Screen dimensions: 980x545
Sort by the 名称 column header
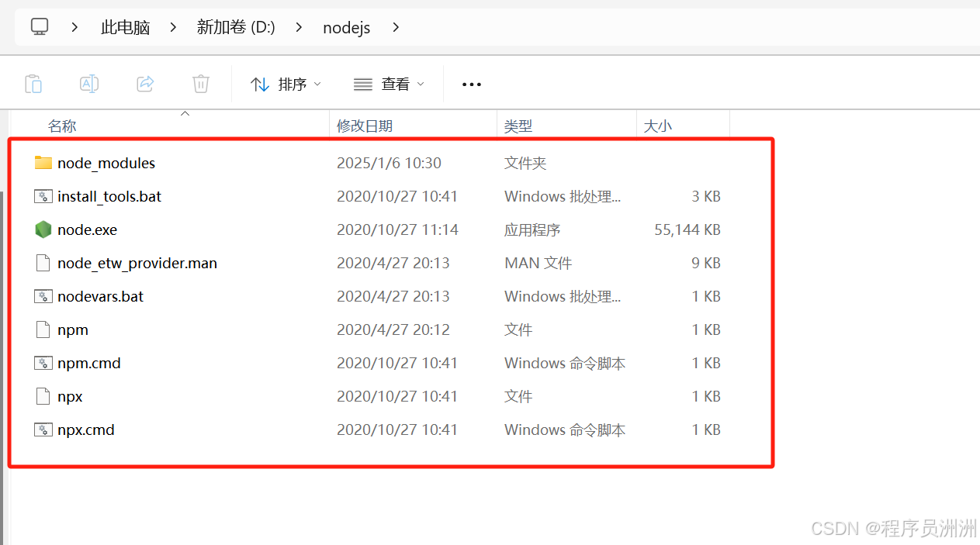pos(62,126)
